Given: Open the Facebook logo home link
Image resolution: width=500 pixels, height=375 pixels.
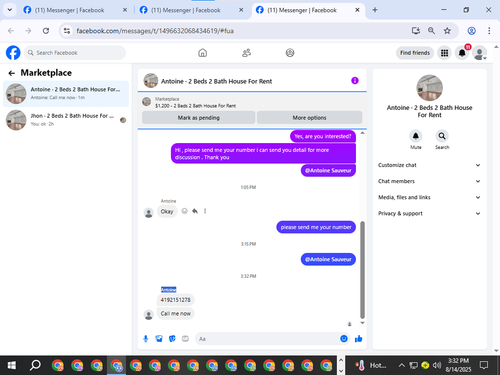Looking at the screenshot, I should (13, 53).
